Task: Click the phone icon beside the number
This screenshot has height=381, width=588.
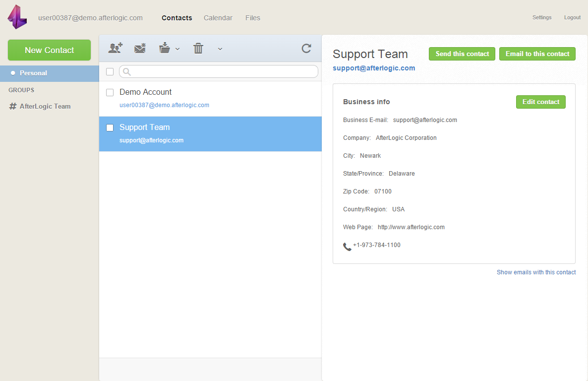Action: (347, 246)
